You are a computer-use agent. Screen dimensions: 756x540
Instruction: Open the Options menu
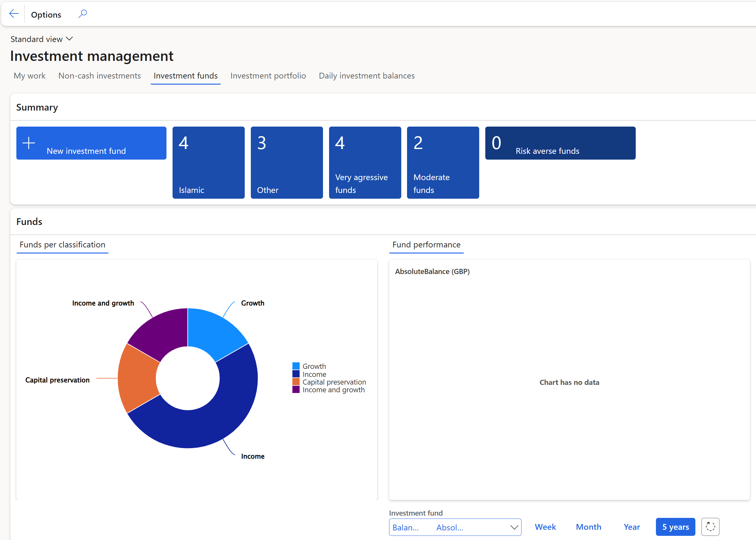(x=46, y=15)
